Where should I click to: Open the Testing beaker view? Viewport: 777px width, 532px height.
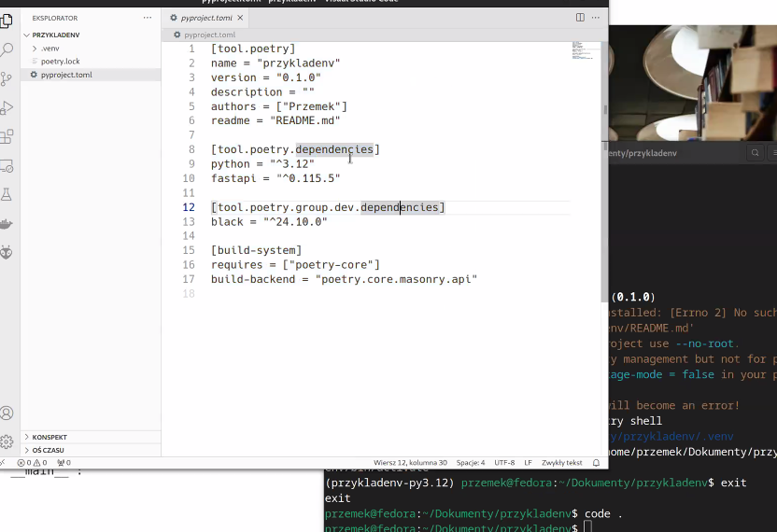click(7, 195)
